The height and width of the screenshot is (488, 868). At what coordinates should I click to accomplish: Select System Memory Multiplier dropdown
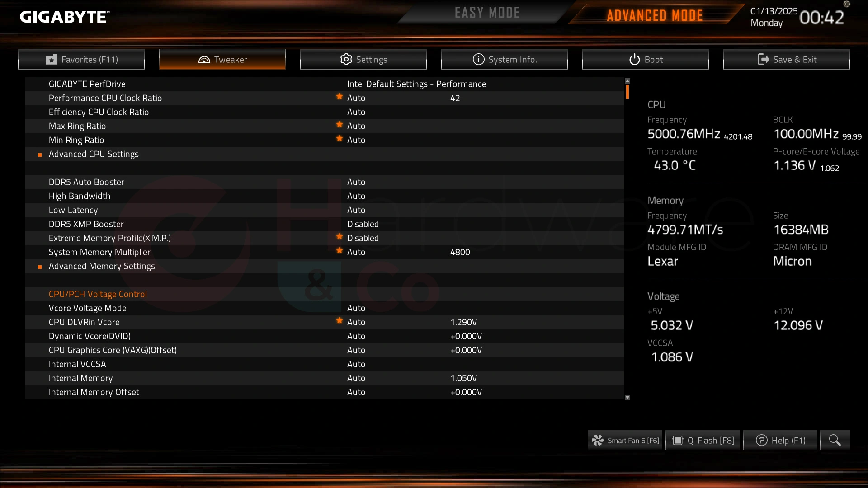coord(356,251)
